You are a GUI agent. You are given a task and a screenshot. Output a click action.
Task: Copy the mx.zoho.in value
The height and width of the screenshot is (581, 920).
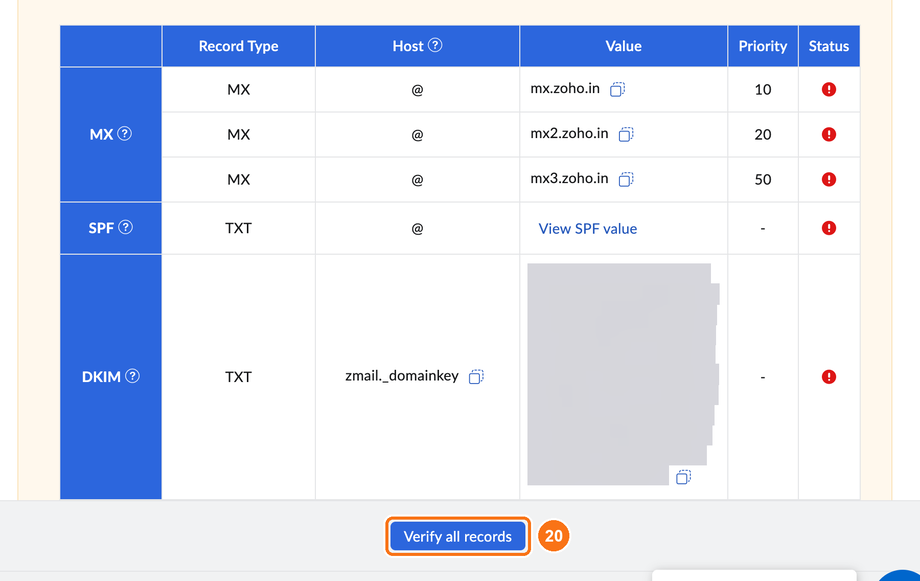tap(617, 89)
